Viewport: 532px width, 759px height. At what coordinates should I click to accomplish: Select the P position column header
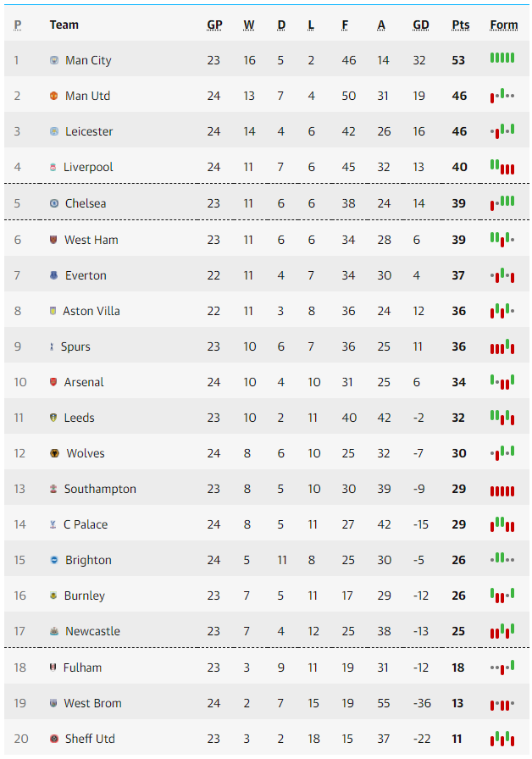point(18,25)
